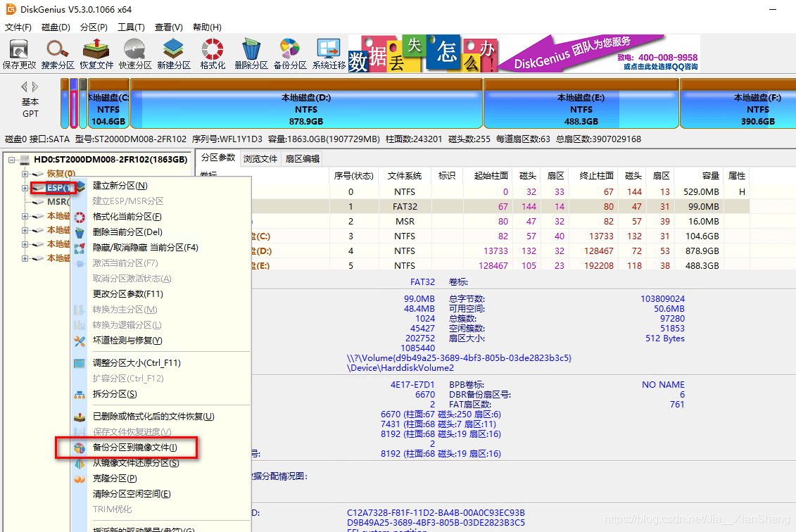Go to previous disk with left arrow
Viewport: 796px width, 532px height.
click(24, 87)
